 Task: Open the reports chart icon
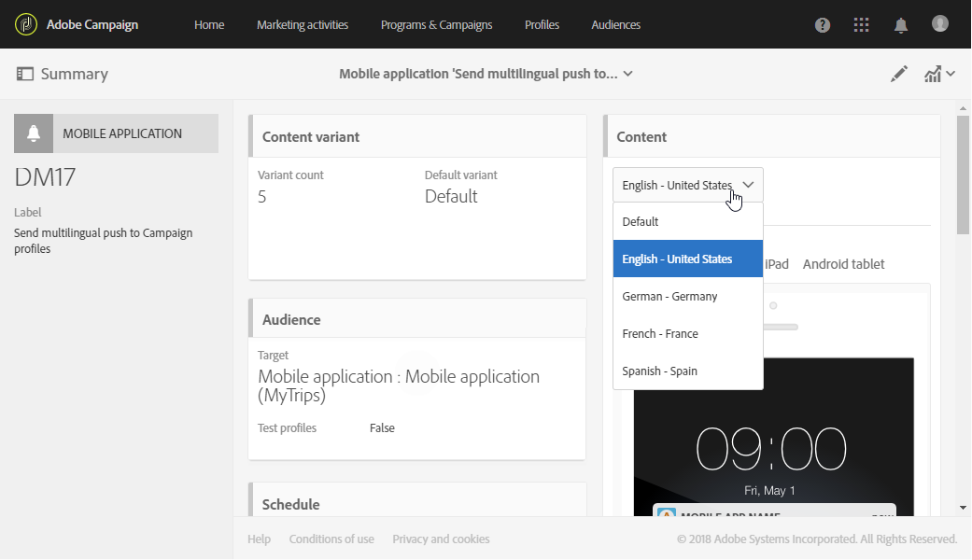(x=933, y=75)
